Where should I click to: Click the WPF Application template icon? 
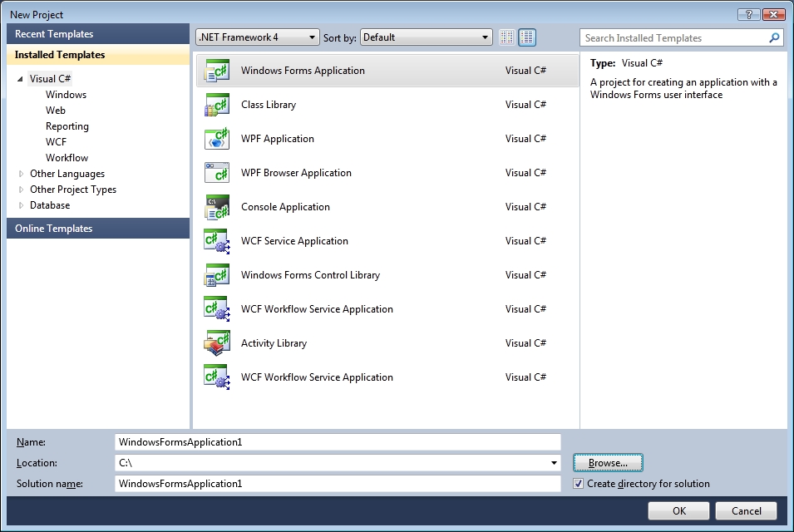(x=217, y=139)
